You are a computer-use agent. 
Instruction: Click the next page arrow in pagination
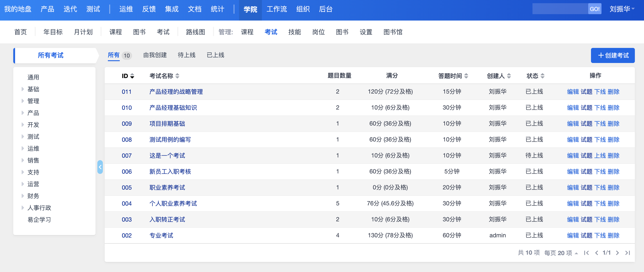617,253
